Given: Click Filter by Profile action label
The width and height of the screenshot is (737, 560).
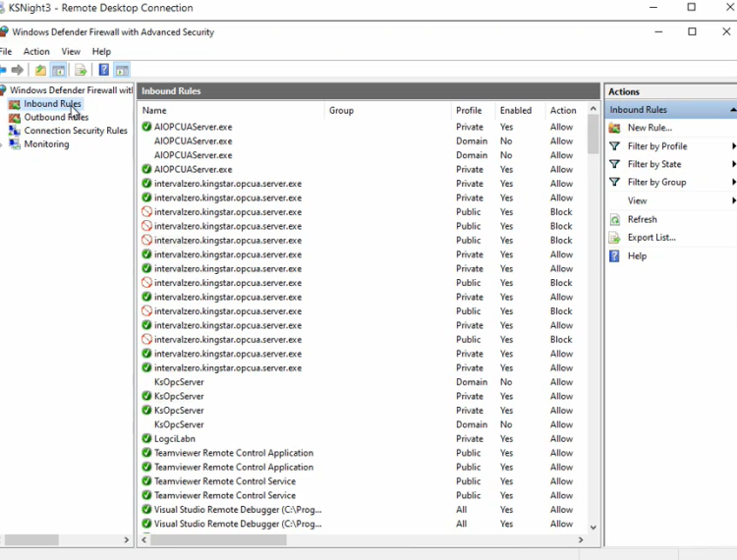Looking at the screenshot, I should click(657, 146).
